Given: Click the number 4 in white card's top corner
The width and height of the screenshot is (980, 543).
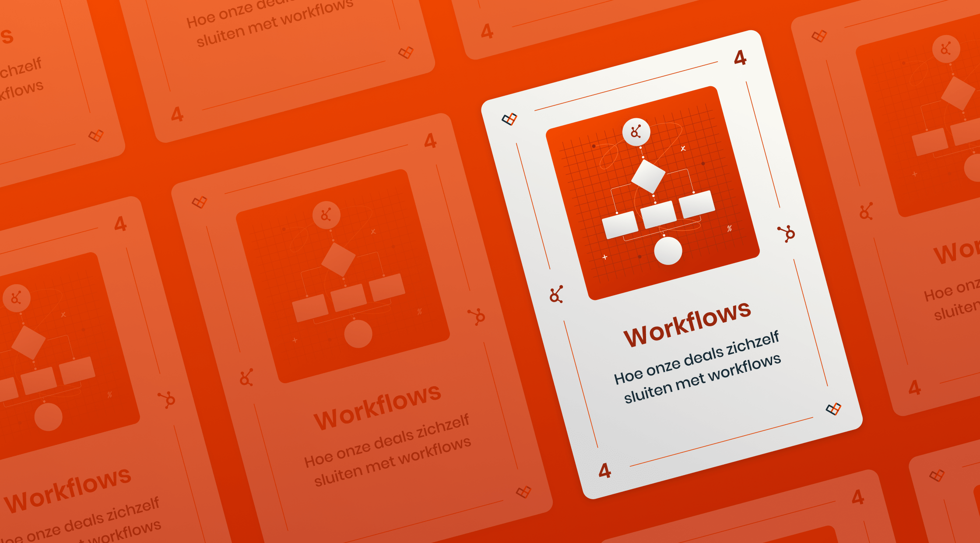Looking at the screenshot, I should pyautogui.click(x=740, y=57).
